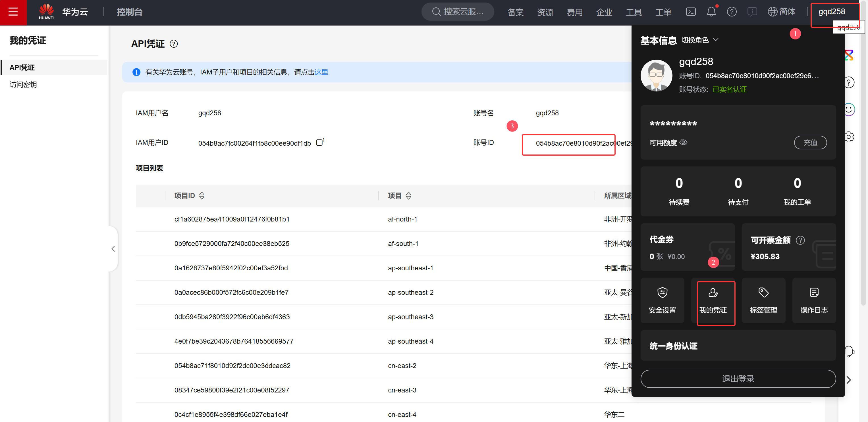The height and width of the screenshot is (422, 868).
Task: Open 待支付 pending payments count
Action: pyautogui.click(x=738, y=191)
